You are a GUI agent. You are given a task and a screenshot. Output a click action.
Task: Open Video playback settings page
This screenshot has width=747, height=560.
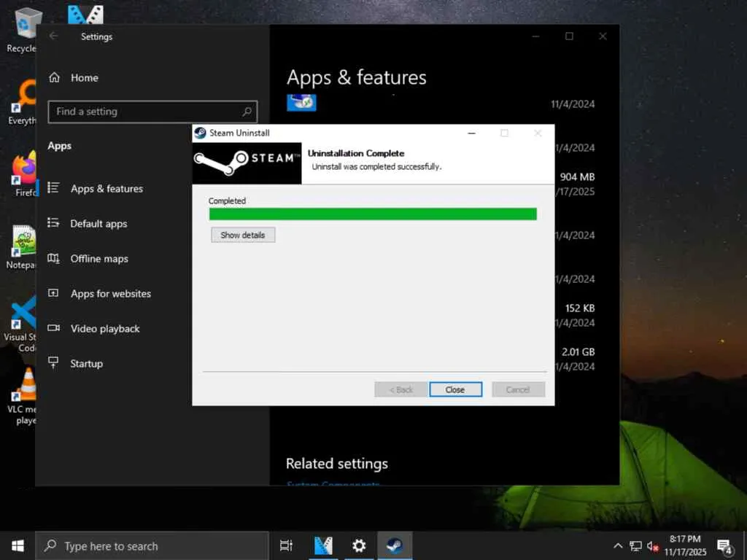pyautogui.click(x=105, y=329)
